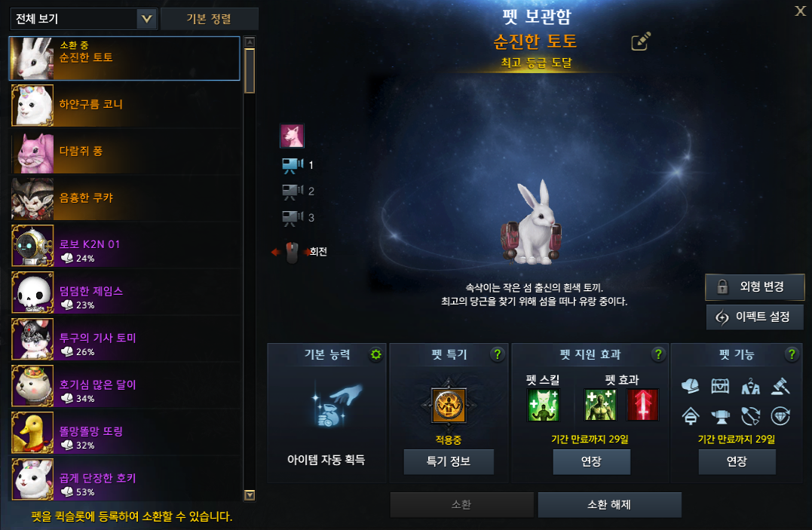Click the pink pet portrait icon

tap(292, 136)
